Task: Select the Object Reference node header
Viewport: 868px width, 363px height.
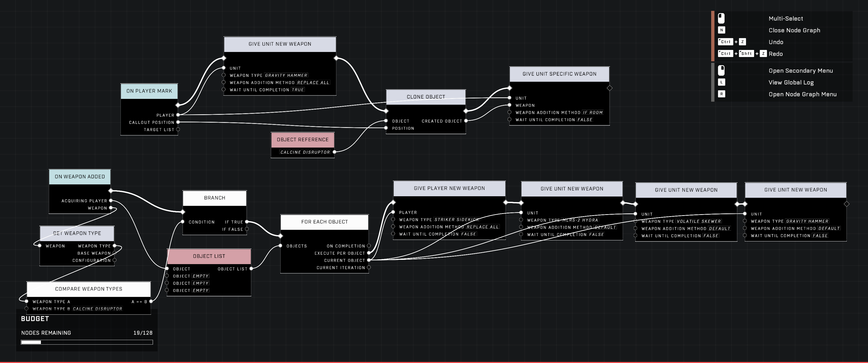Action: tap(303, 139)
